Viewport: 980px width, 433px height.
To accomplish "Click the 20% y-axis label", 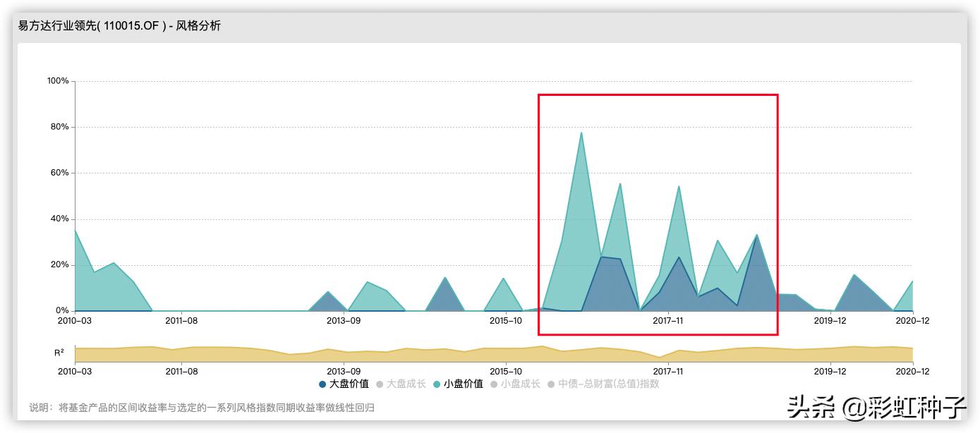I will 60,265.
